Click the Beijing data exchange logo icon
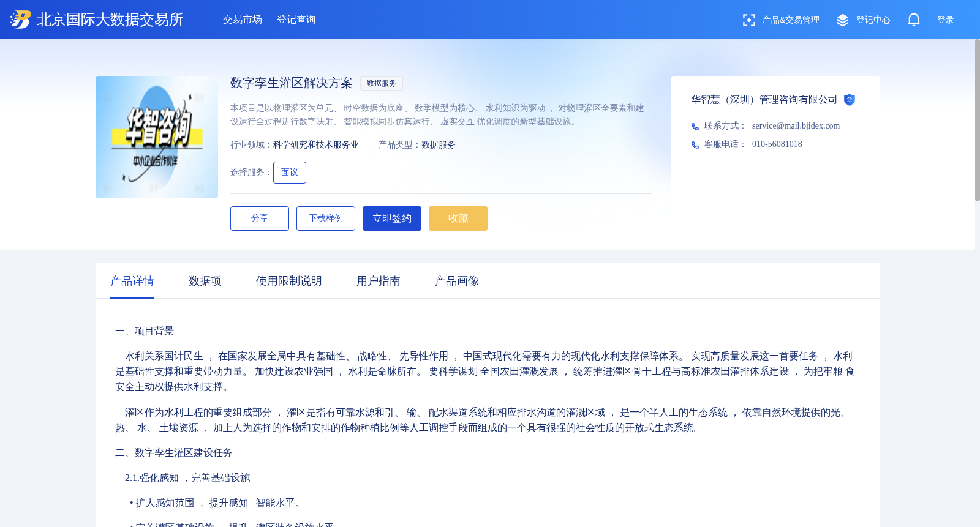980x527 pixels. point(20,20)
